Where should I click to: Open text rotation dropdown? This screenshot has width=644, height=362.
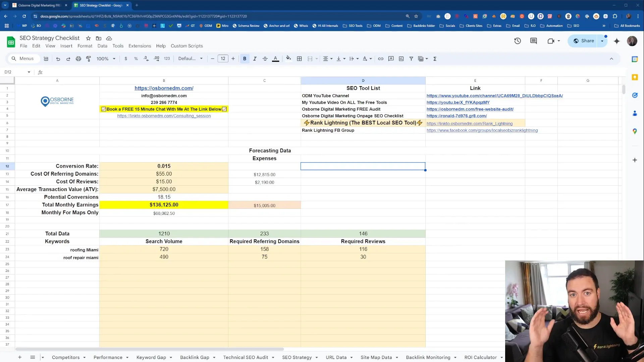pos(367,59)
